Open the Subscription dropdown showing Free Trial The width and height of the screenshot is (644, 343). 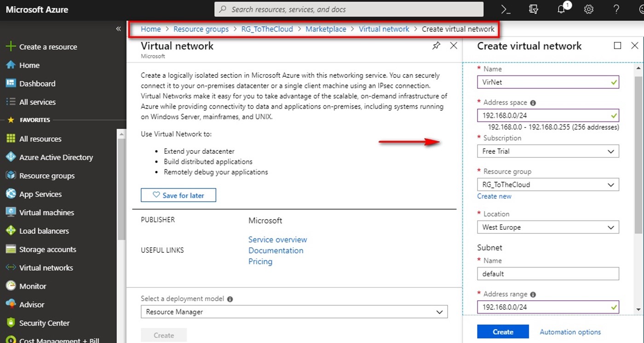(x=548, y=151)
